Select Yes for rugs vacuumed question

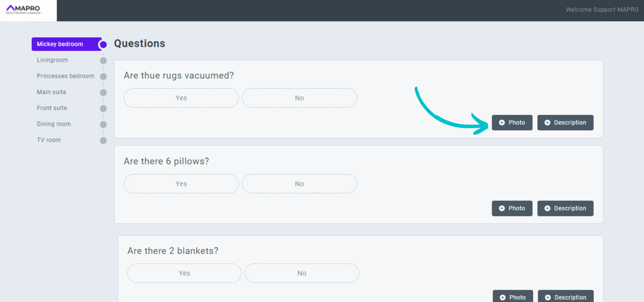click(181, 98)
